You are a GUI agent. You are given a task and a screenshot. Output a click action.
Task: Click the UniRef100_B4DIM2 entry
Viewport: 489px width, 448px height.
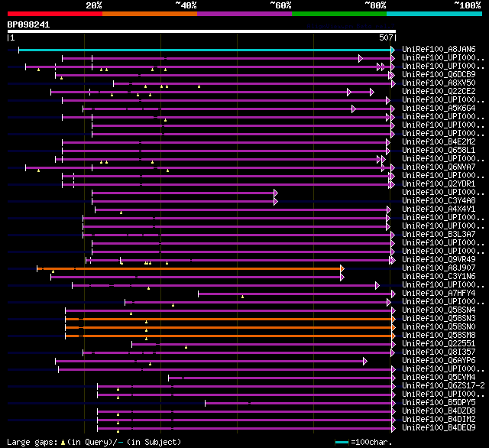tap(439, 420)
